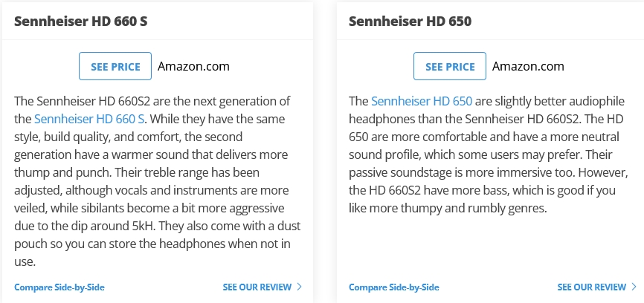Select Compare Side-by-Side in the HD 650 card

(x=394, y=287)
